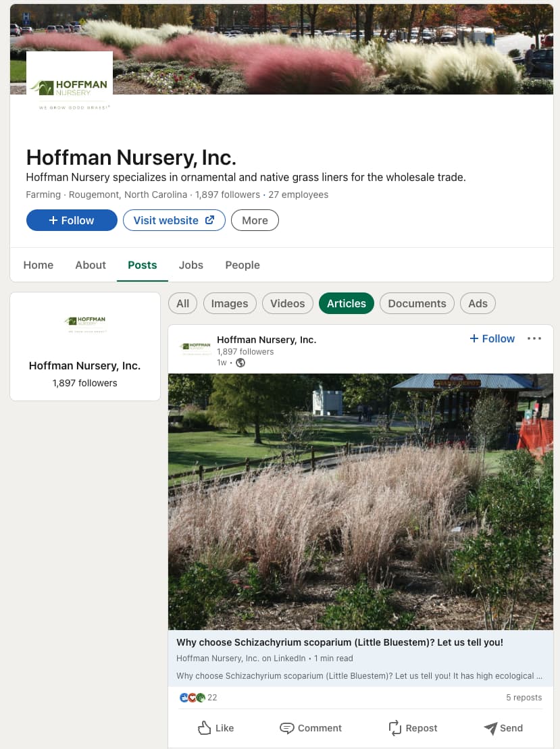Screen dimensions: 560x749
Task: Click the Send paper plane icon
Action: pos(490,727)
